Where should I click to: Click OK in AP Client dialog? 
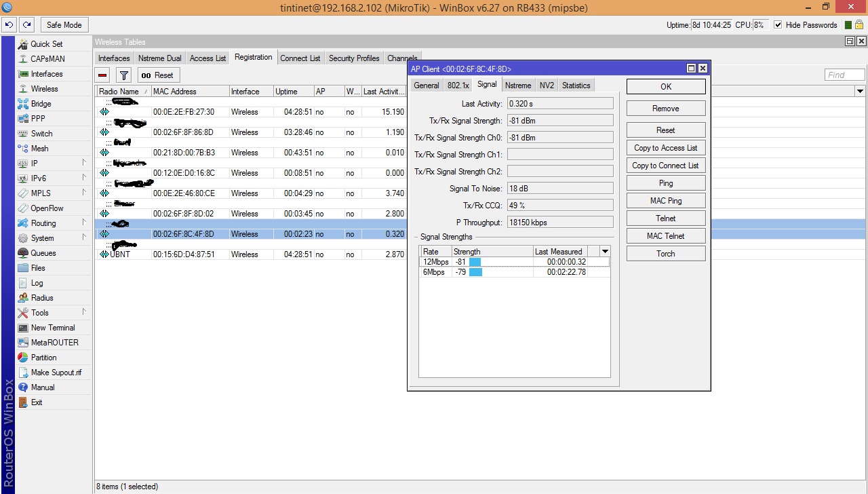coord(666,86)
